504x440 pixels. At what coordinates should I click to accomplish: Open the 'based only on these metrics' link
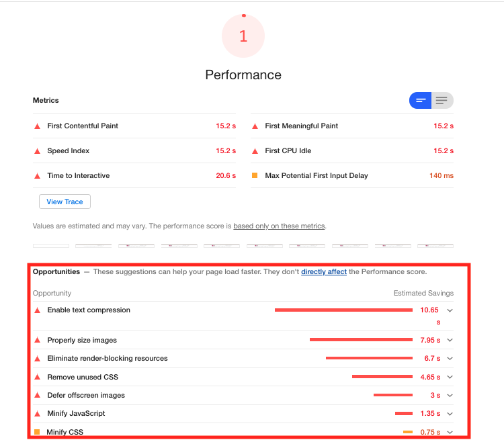point(279,226)
